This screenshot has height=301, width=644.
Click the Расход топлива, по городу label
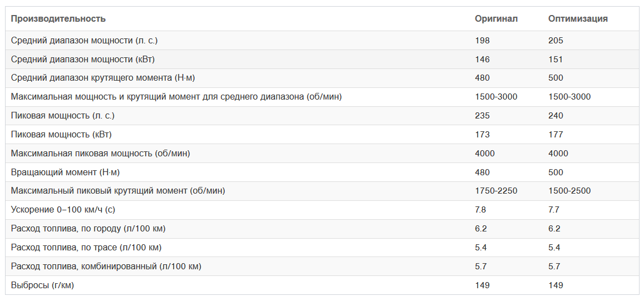coord(89,229)
